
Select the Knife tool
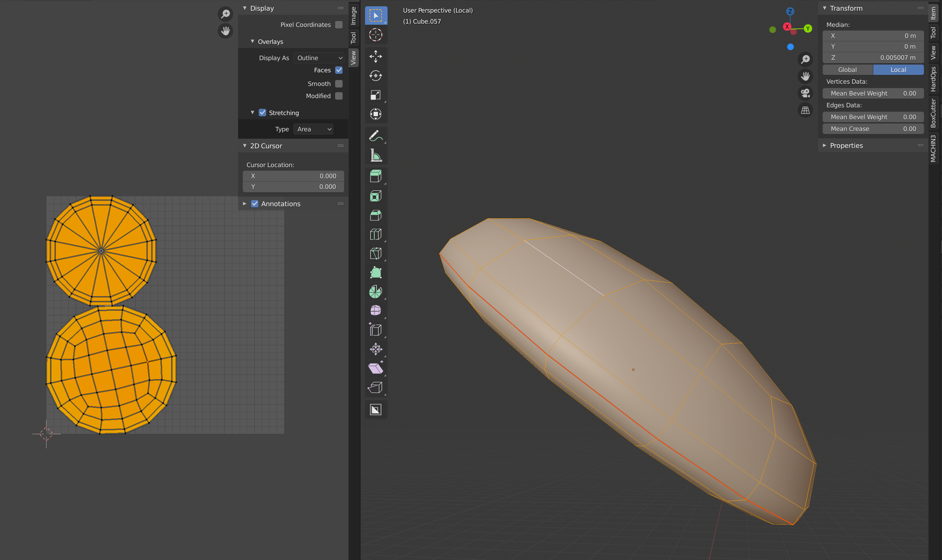pyautogui.click(x=375, y=253)
